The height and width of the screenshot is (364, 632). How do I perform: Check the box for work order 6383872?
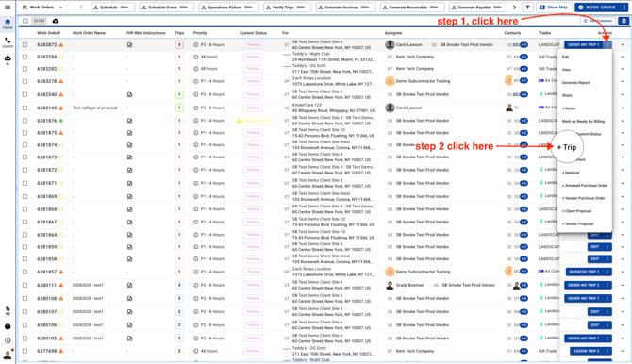(25, 44)
